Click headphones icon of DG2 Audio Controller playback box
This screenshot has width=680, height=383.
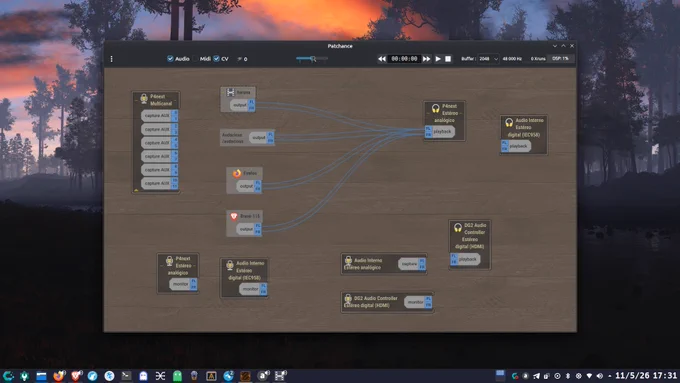[458, 228]
